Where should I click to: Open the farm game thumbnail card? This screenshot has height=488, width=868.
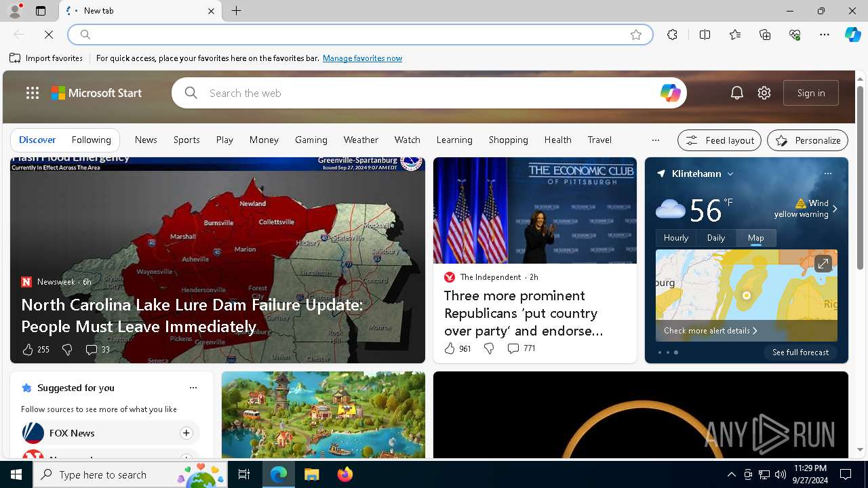click(x=323, y=415)
